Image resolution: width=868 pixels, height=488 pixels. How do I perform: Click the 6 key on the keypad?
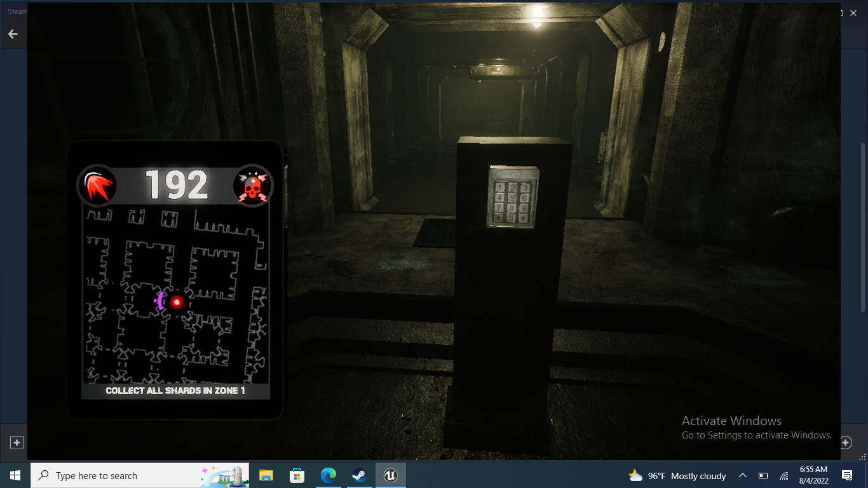click(524, 198)
